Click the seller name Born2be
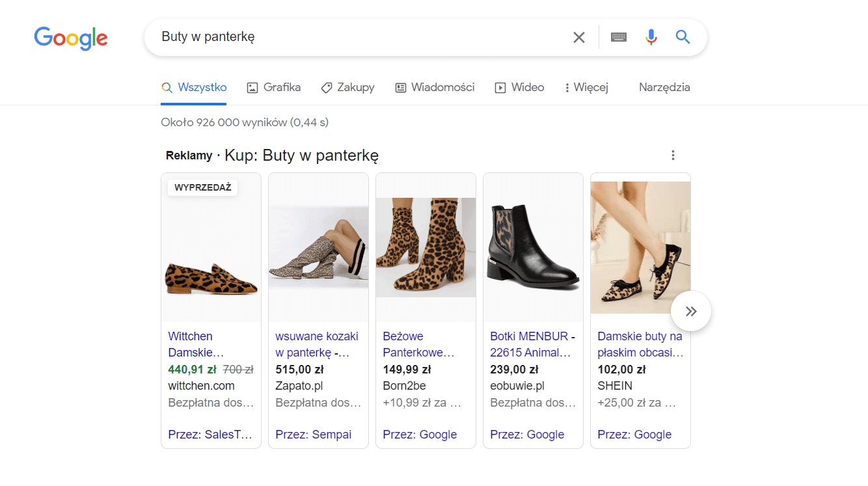This screenshot has width=868, height=486. (404, 386)
